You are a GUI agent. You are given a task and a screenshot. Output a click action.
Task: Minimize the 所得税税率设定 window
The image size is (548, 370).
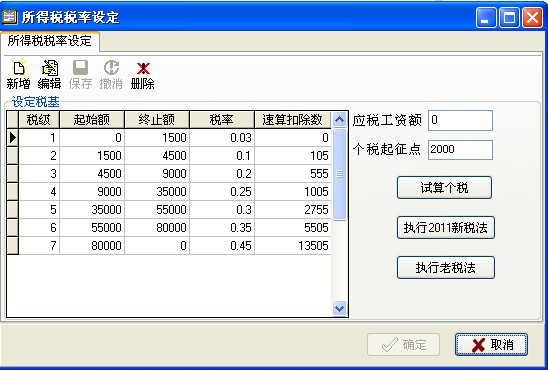pos(486,17)
